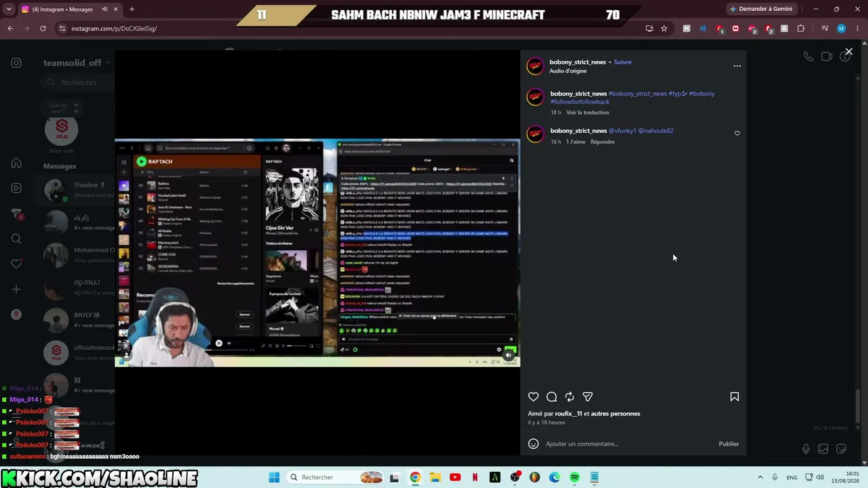This screenshot has height=488, width=868.
Task: Open the @nahoule82 mention
Action: pos(656,131)
